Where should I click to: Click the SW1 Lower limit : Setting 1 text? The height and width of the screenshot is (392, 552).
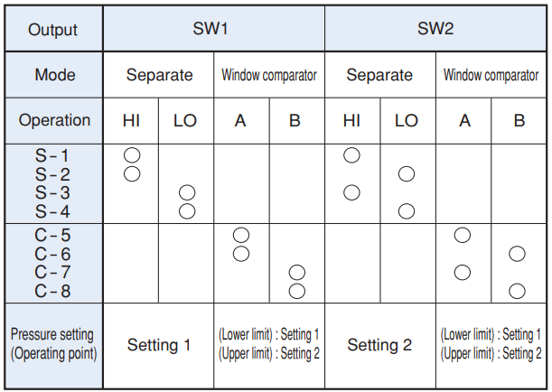pyautogui.click(x=268, y=334)
